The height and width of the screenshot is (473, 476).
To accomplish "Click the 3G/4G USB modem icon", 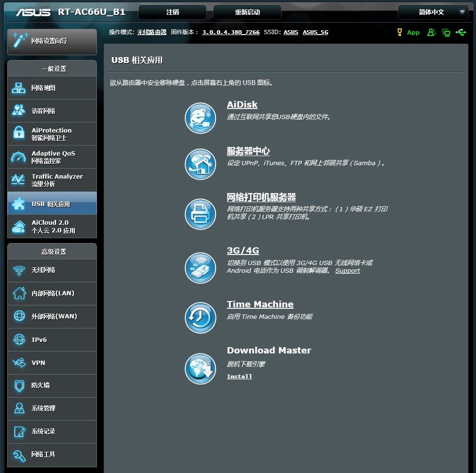I will [200, 268].
